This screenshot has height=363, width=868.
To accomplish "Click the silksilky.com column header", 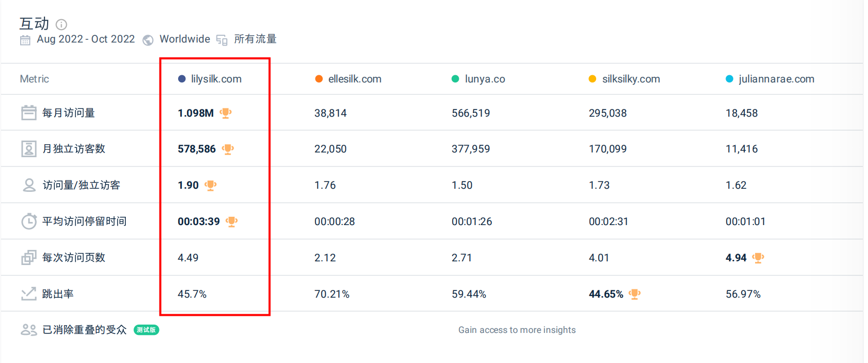I will coord(631,79).
